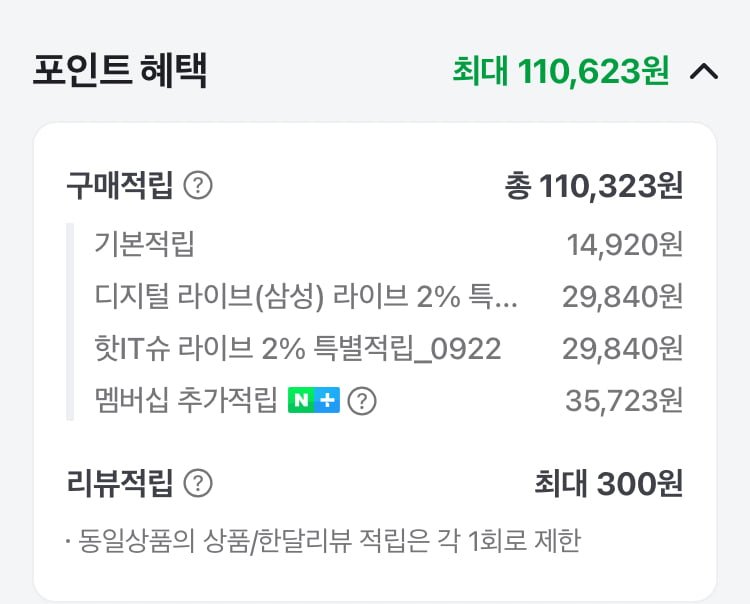The width and height of the screenshot is (750, 604).
Task: Tap the 14,920원 basic amount
Action: (625, 244)
